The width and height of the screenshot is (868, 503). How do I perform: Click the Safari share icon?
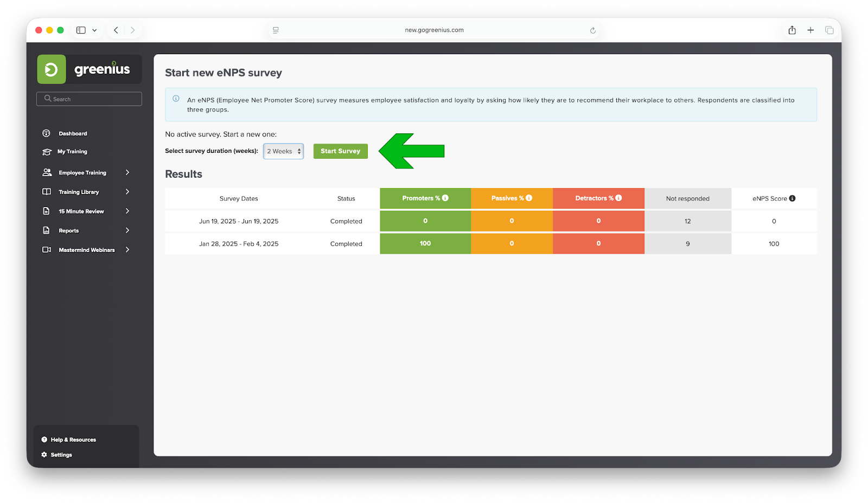[792, 30]
